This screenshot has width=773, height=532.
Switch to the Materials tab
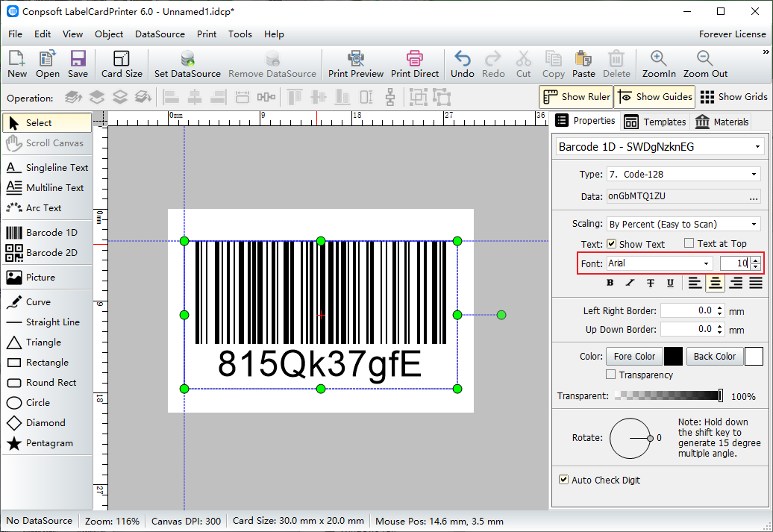(x=722, y=122)
